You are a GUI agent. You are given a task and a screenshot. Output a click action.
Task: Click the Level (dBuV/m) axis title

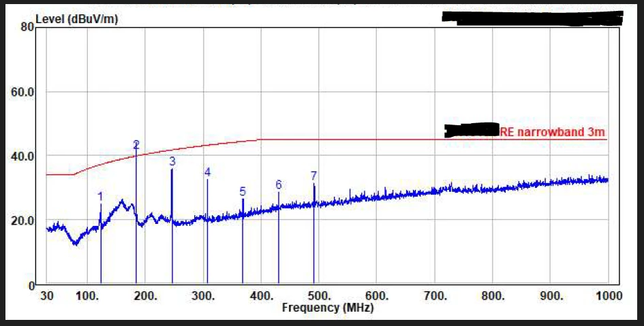[77, 19]
